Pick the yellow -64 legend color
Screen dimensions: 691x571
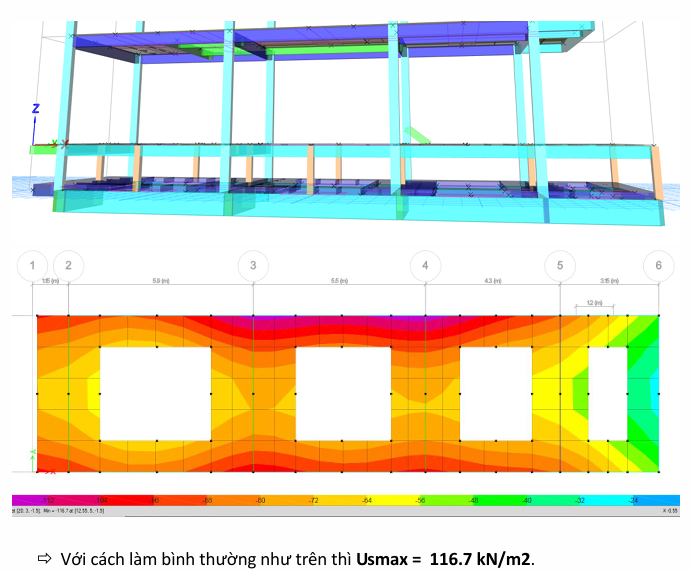(364, 499)
